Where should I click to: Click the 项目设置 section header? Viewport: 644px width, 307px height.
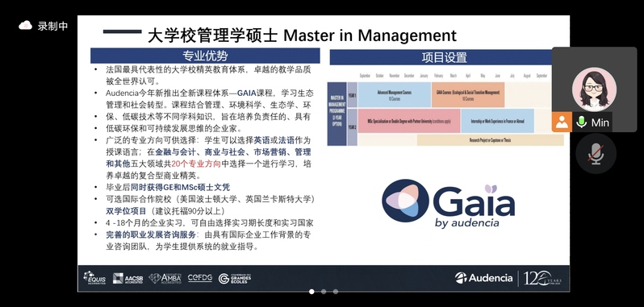coord(441,57)
